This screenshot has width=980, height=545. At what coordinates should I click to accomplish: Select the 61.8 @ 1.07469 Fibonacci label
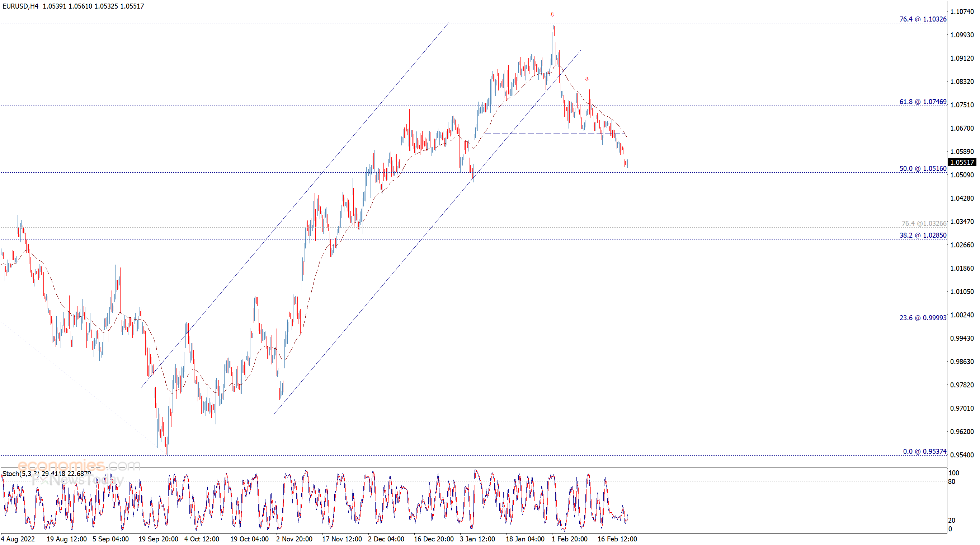923,102
